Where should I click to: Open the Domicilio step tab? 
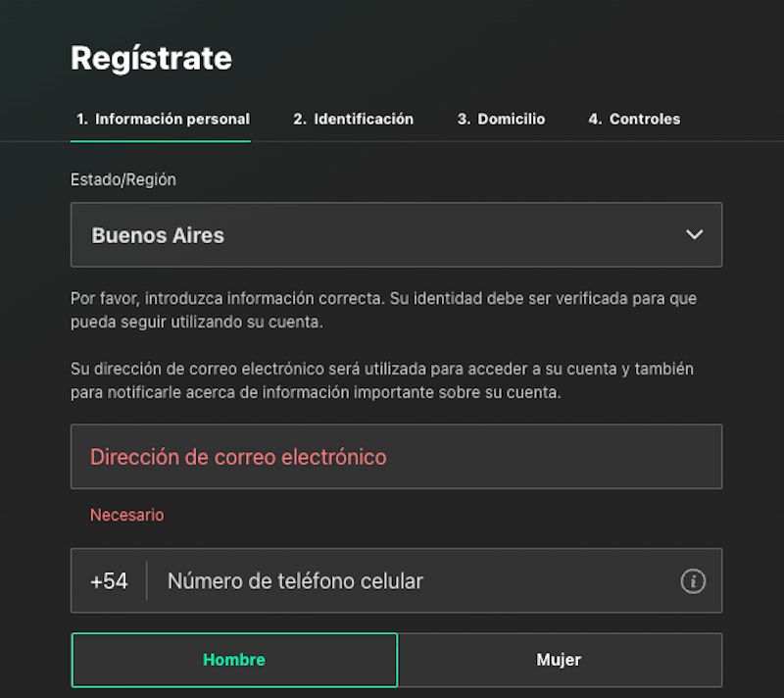[501, 120]
